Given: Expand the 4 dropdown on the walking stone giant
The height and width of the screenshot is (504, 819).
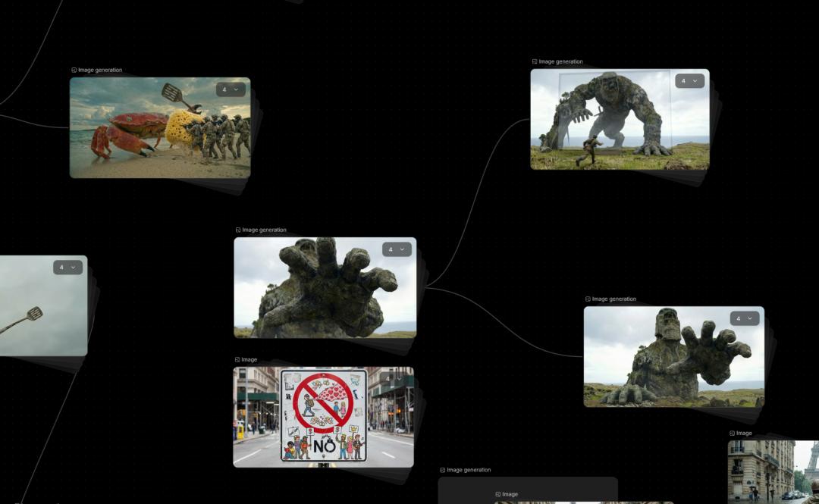Looking at the screenshot, I should (x=689, y=81).
